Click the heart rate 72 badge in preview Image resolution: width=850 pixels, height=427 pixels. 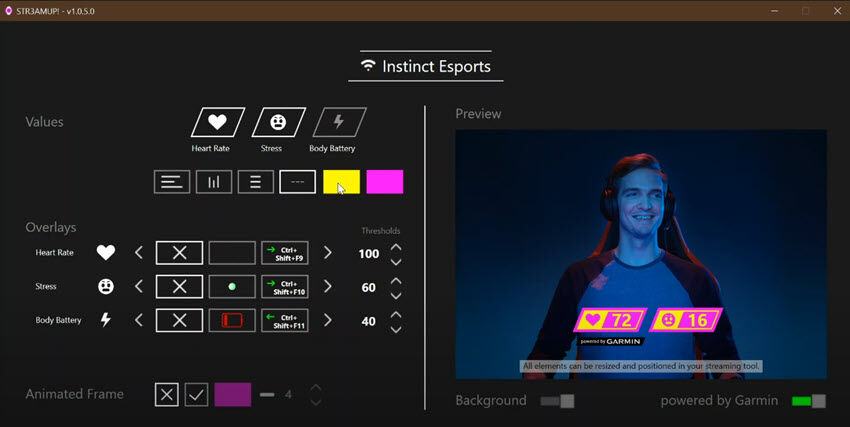click(610, 320)
